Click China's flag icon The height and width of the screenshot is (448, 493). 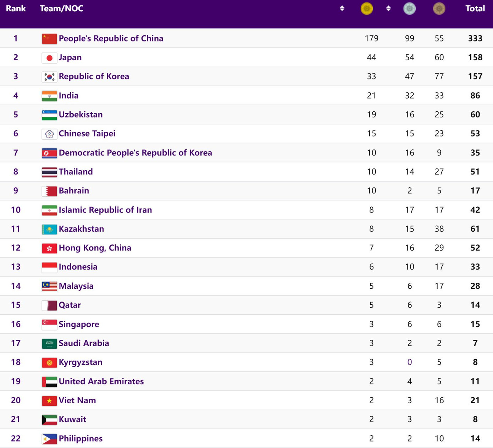point(49,38)
